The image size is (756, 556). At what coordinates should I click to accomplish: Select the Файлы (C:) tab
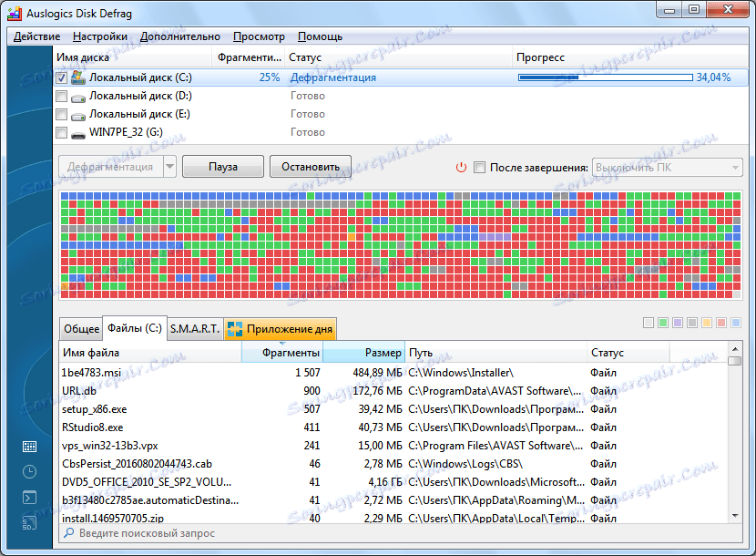coord(135,328)
